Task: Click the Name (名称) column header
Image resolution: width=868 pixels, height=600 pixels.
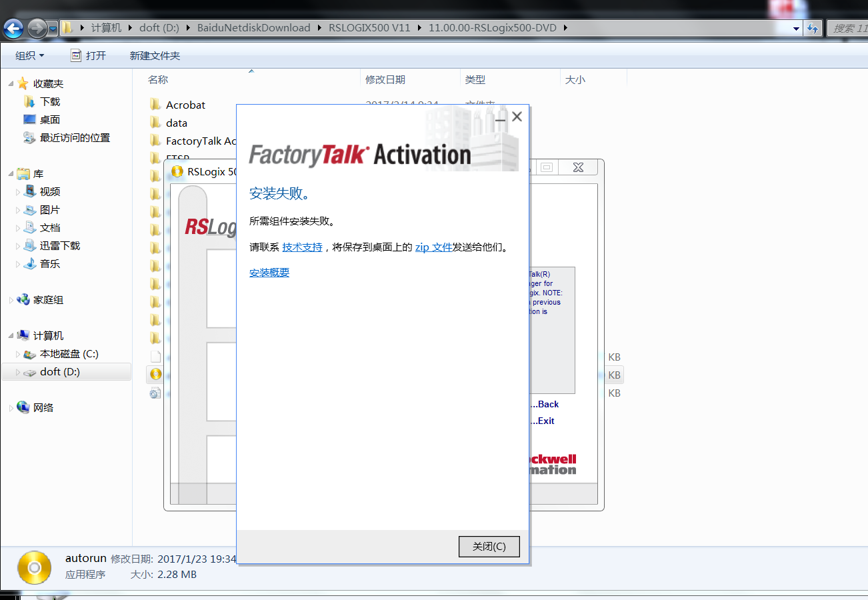Action: [x=158, y=79]
